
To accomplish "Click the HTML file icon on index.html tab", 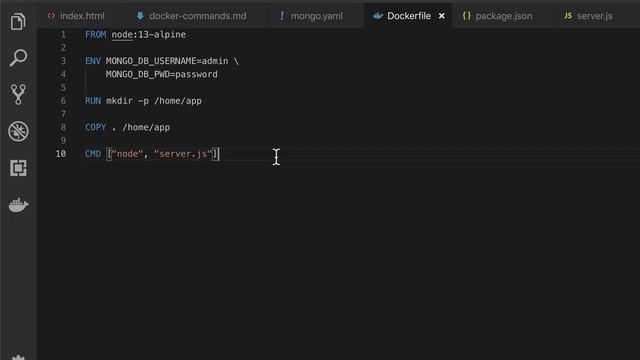I will [x=51, y=16].
